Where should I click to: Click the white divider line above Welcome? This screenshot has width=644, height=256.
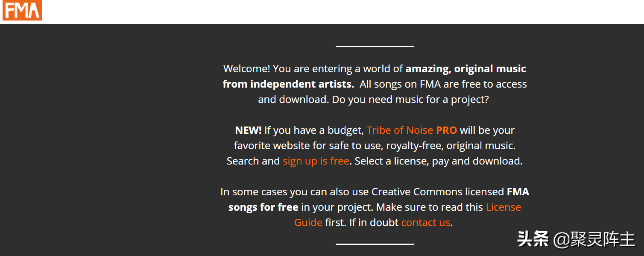coord(375,46)
